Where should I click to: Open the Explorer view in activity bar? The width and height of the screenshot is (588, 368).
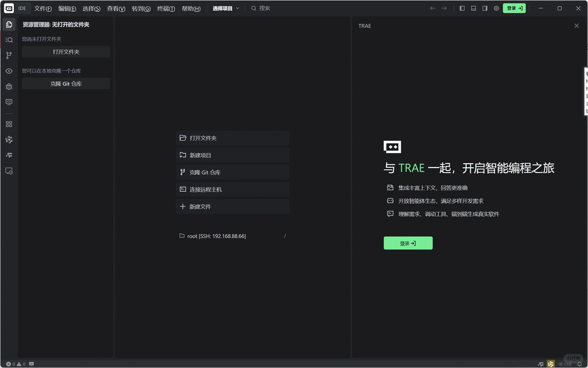click(9, 25)
